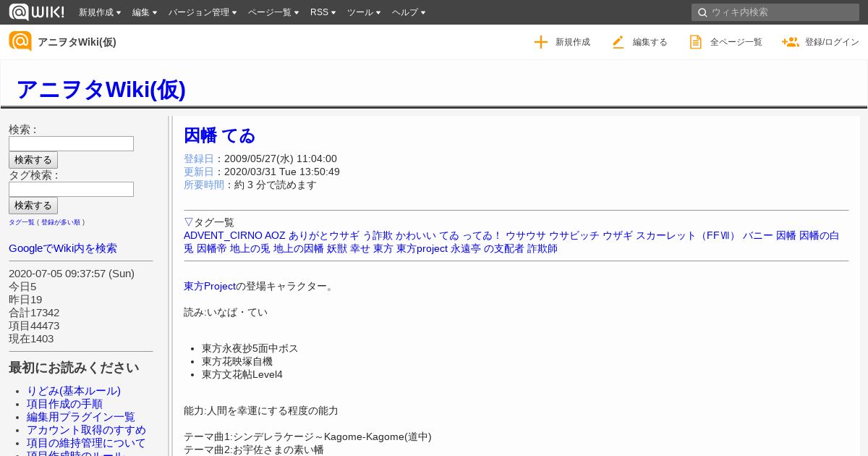Select the ADVENT_CIRNO tag
Viewport: 868px width, 456px height.
point(223,235)
